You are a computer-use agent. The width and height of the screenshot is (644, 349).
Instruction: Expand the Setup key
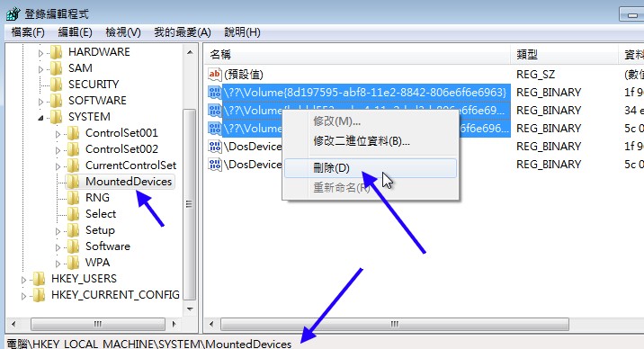tap(58, 231)
